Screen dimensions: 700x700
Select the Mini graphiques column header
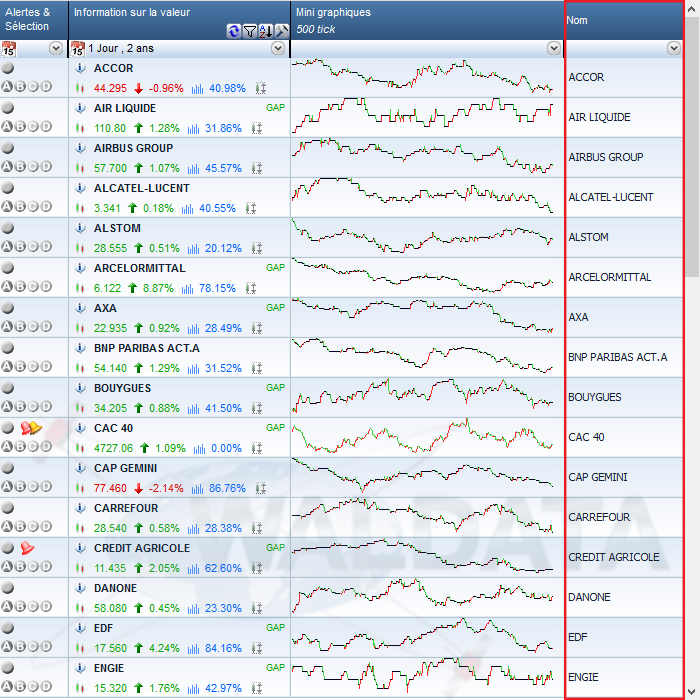tap(427, 20)
